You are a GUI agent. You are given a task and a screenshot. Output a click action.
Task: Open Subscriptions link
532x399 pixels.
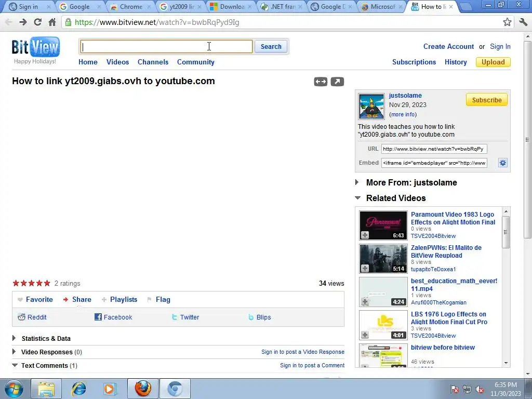click(414, 62)
